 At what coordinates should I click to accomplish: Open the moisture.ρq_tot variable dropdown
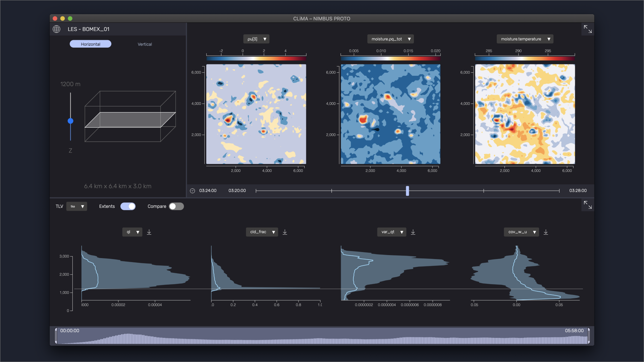point(390,39)
